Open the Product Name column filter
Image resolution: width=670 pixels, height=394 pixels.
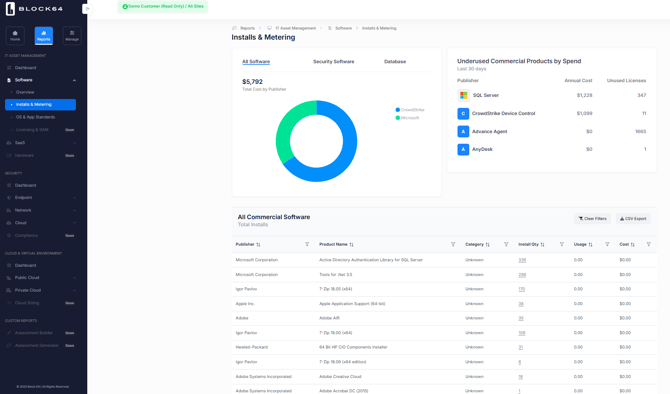[453, 244]
